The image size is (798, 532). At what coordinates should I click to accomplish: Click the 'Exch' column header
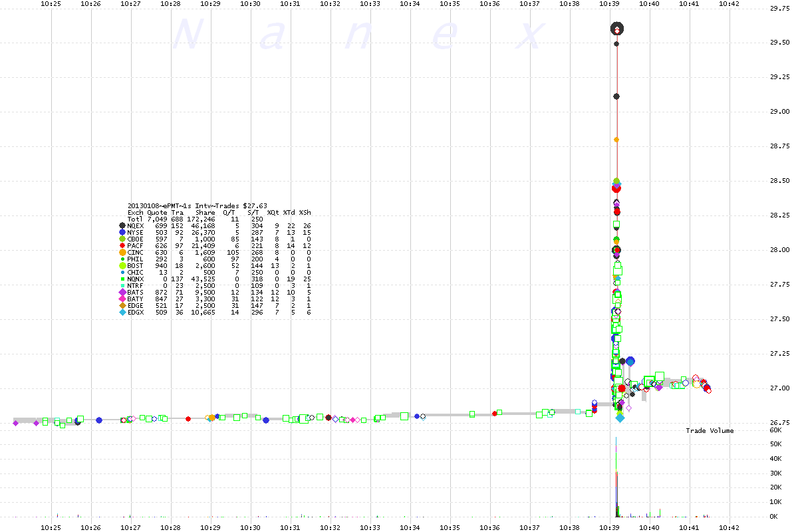[135, 213]
